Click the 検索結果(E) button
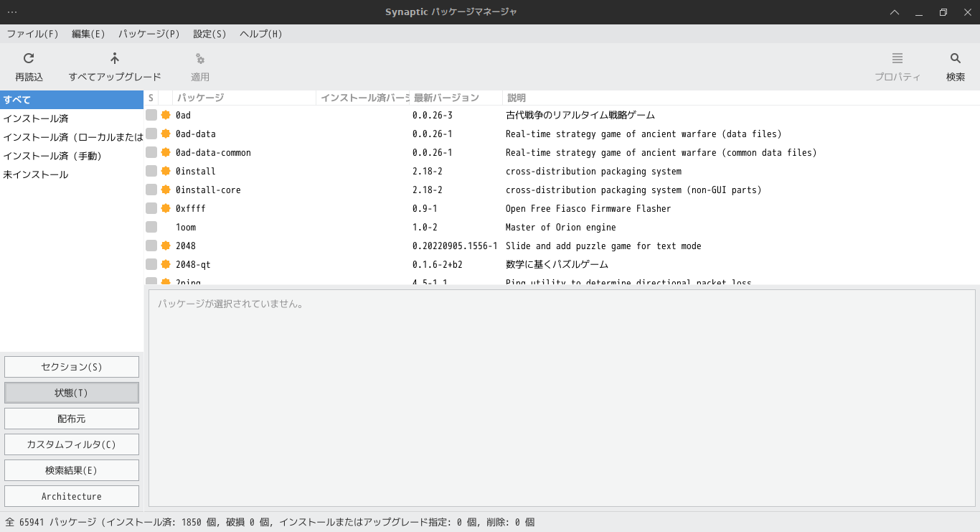This screenshot has width=980, height=532. [72, 470]
